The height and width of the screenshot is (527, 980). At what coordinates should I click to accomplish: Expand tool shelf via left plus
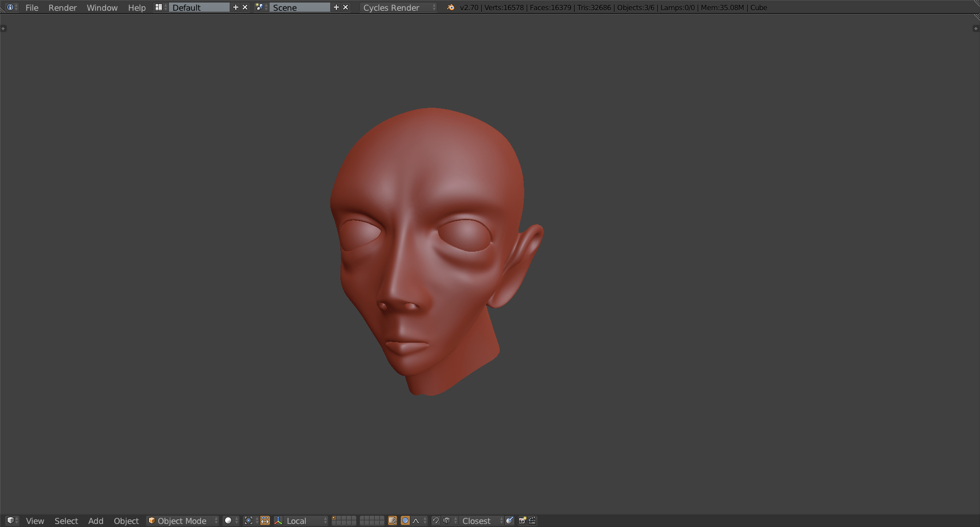(3, 29)
